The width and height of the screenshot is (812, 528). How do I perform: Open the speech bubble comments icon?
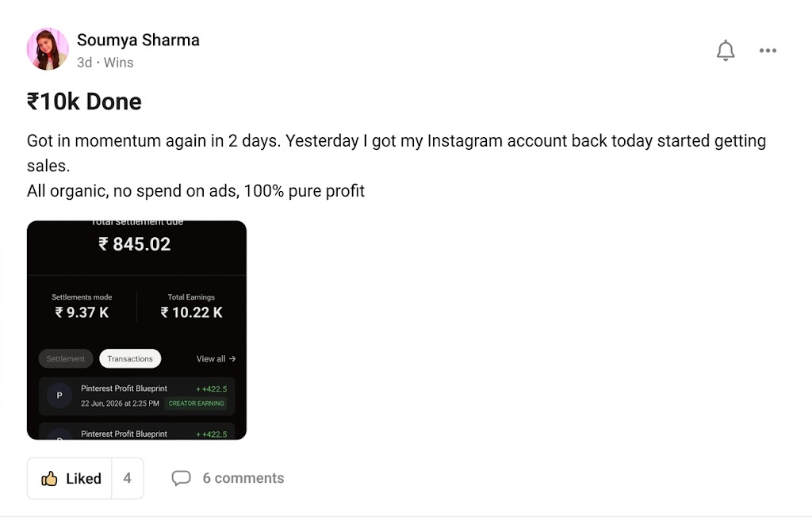tap(182, 478)
